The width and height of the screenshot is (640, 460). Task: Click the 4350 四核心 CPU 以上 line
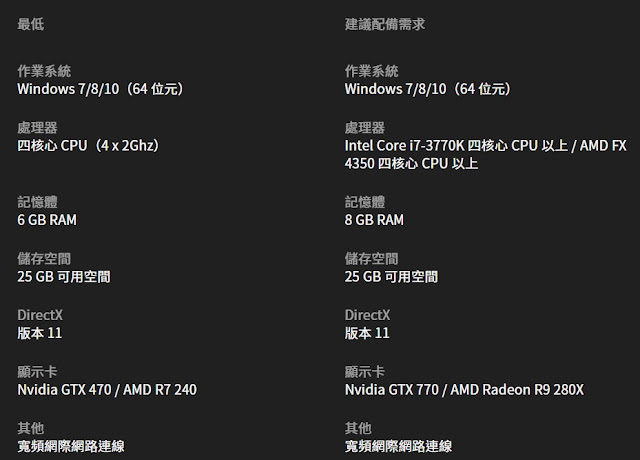click(x=411, y=163)
